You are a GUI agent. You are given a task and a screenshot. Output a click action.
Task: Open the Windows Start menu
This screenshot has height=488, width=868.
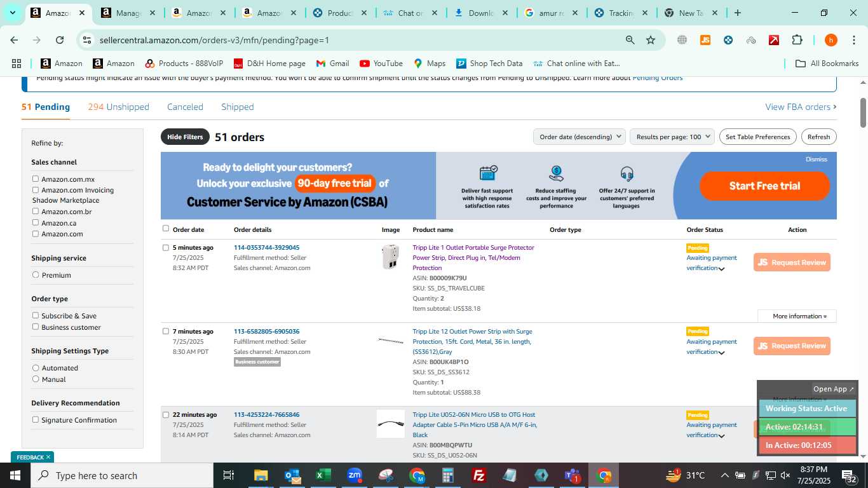15,475
